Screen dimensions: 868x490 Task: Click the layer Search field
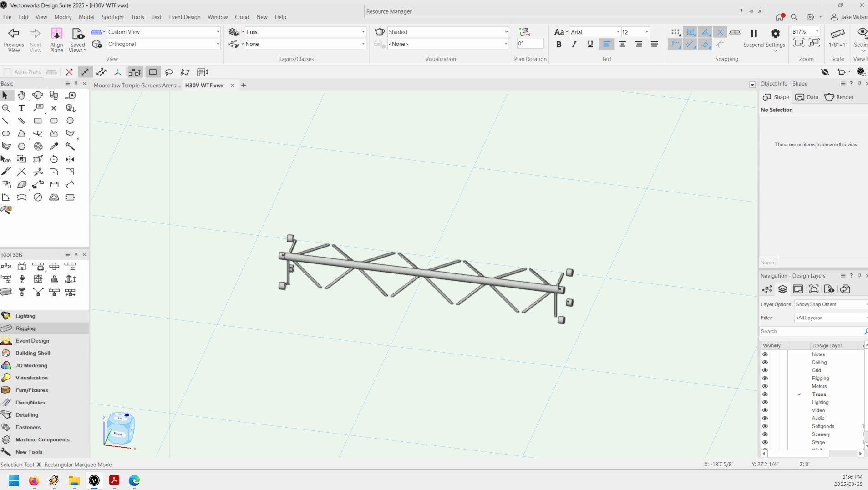812,332
